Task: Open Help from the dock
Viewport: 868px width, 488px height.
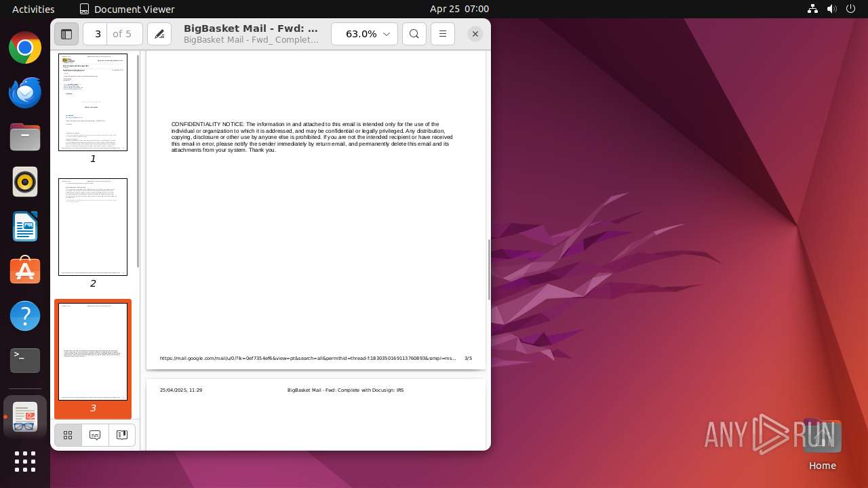Action: 25,316
